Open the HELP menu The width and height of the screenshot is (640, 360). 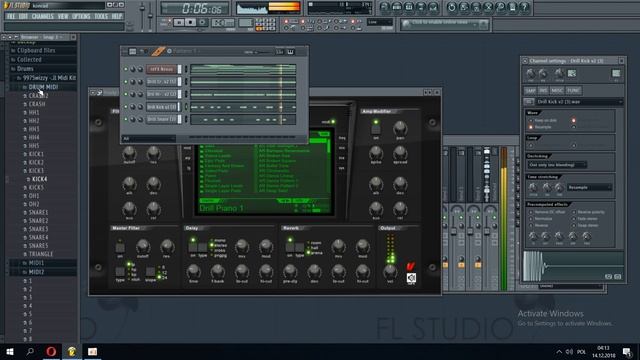(x=117, y=16)
